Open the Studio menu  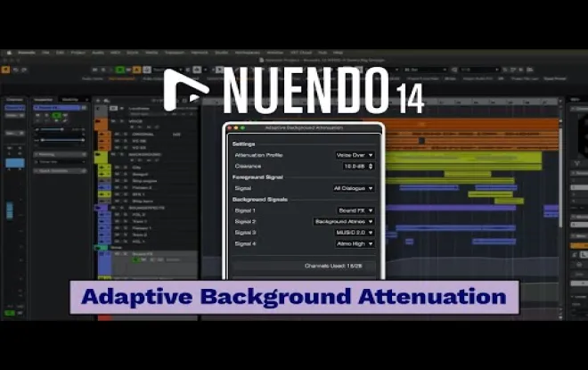(221, 53)
